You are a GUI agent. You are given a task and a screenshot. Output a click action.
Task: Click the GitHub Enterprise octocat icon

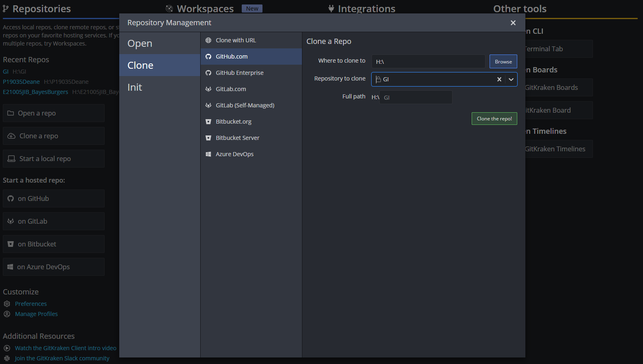pos(208,73)
